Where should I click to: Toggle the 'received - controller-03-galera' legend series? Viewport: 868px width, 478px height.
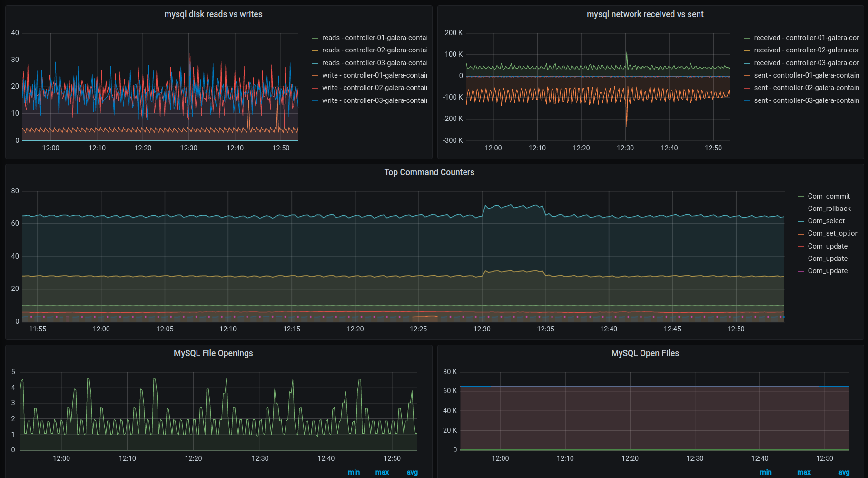pos(806,63)
